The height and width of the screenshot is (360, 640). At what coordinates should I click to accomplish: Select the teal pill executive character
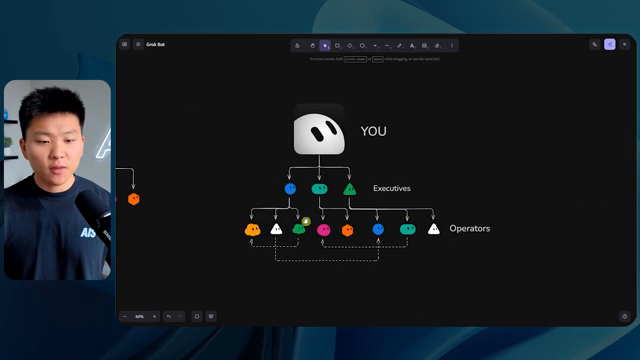320,189
